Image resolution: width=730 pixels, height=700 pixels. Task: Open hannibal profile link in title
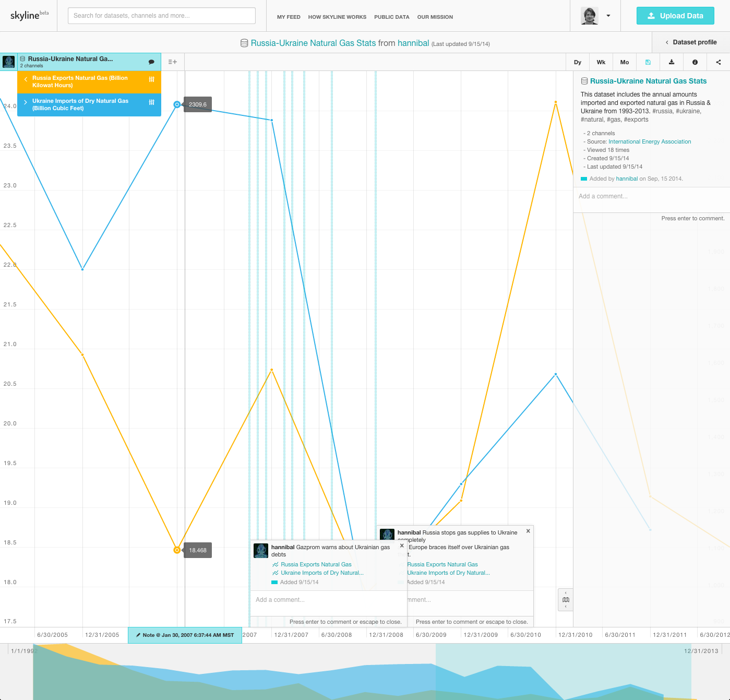(413, 43)
